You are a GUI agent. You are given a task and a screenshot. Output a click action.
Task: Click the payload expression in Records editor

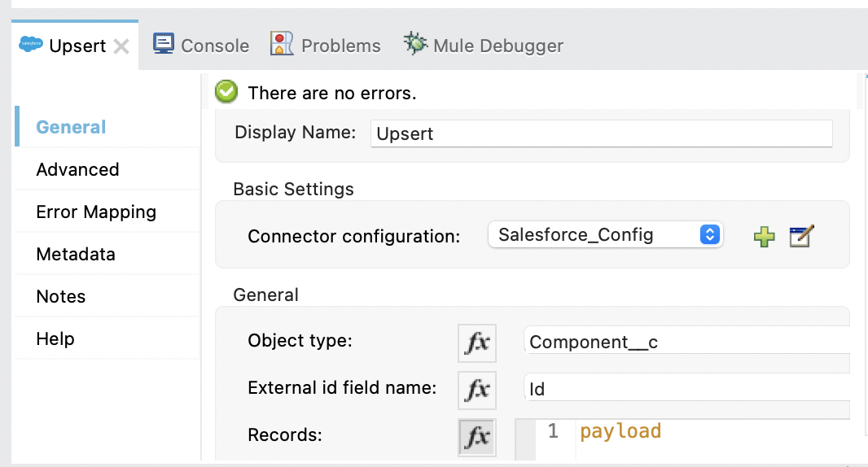click(620, 431)
